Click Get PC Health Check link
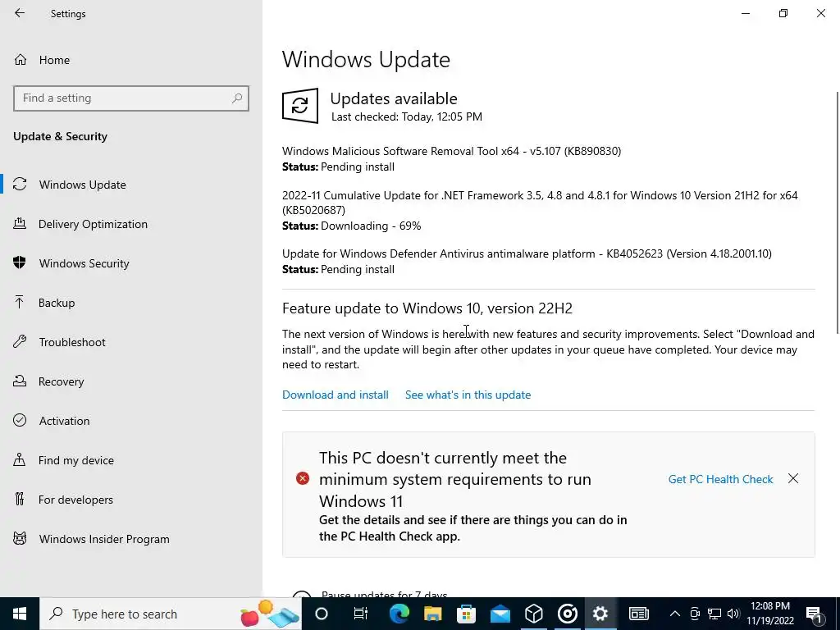 [x=720, y=479]
